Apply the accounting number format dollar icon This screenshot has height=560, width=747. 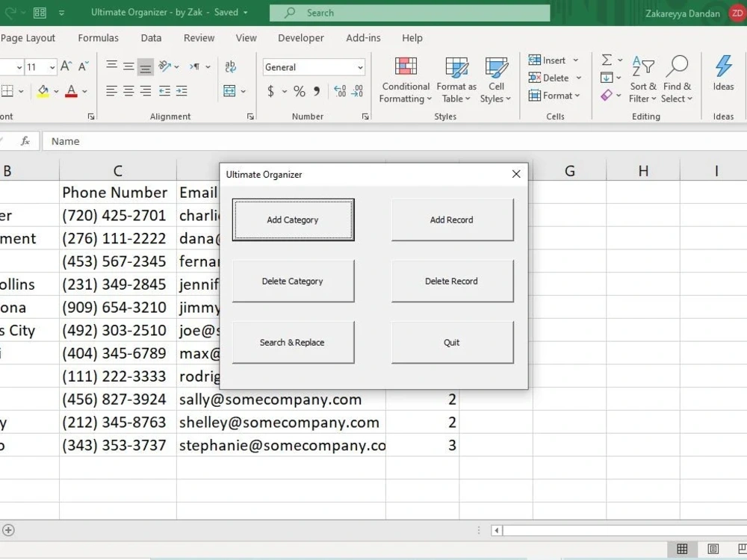269,91
